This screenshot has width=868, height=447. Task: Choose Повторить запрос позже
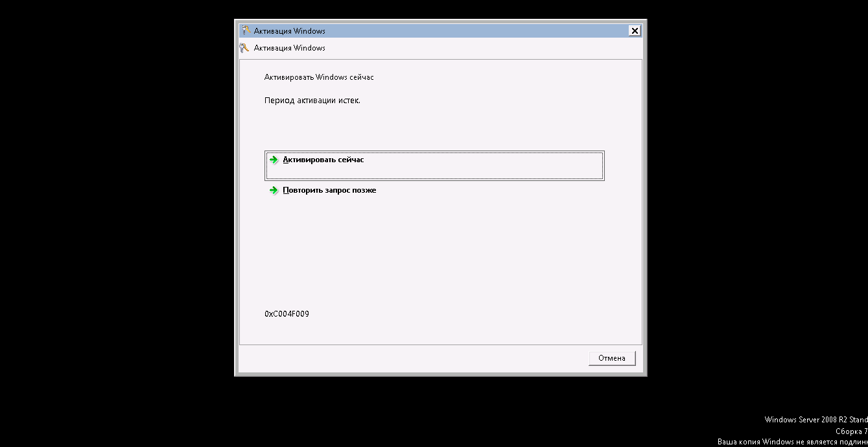click(329, 190)
